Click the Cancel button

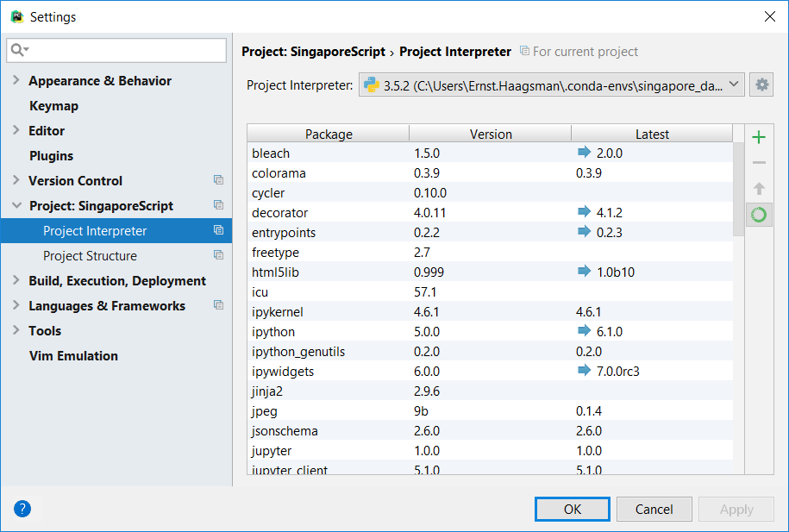pos(654,510)
